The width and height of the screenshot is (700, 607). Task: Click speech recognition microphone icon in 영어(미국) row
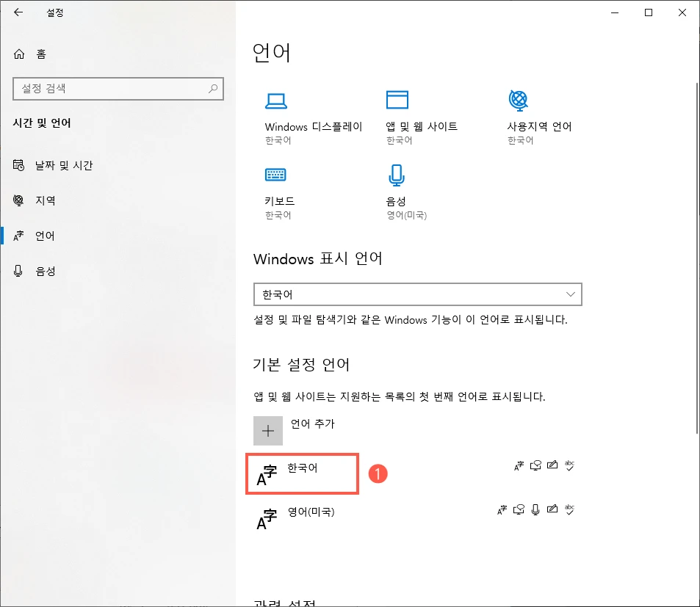pos(535,509)
